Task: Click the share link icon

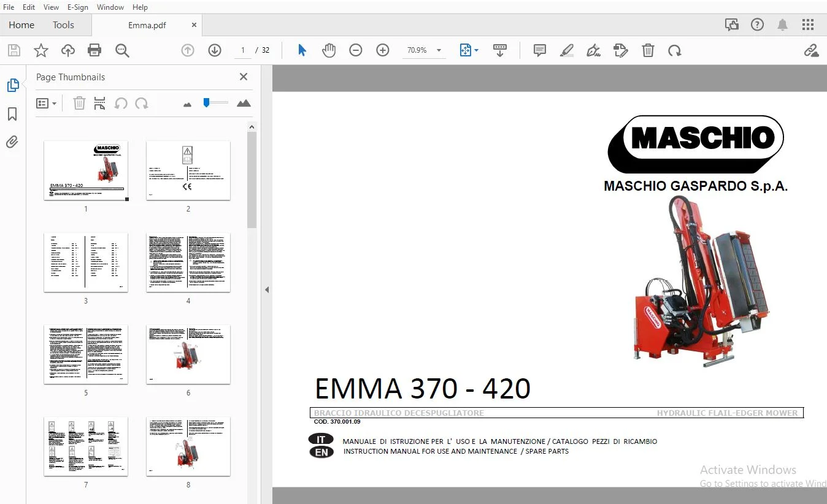Action: (811, 50)
